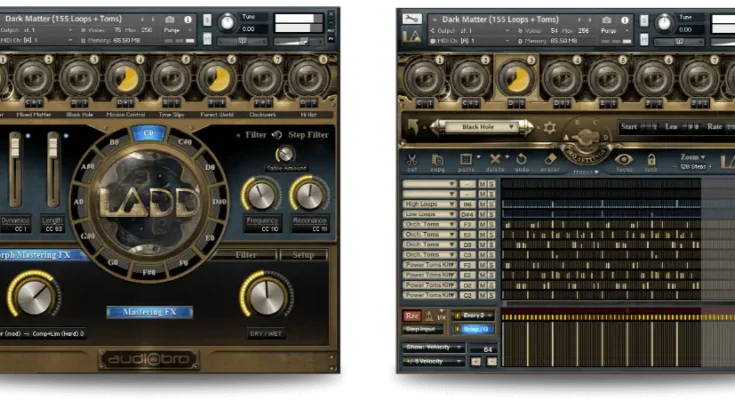Click the padlock lock icon
The width and height of the screenshot is (735, 400).
pos(651,160)
